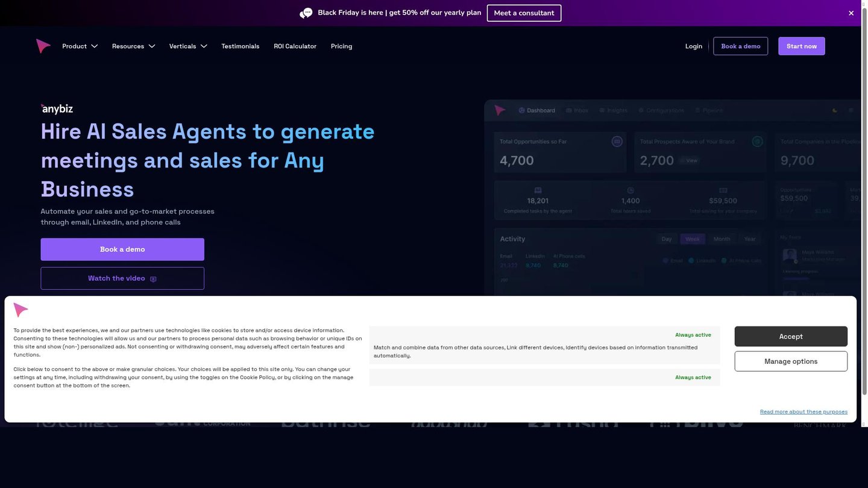The image size is (868, 488).
Task: Open the Configurations gear icon
Action: coord(641,110)
